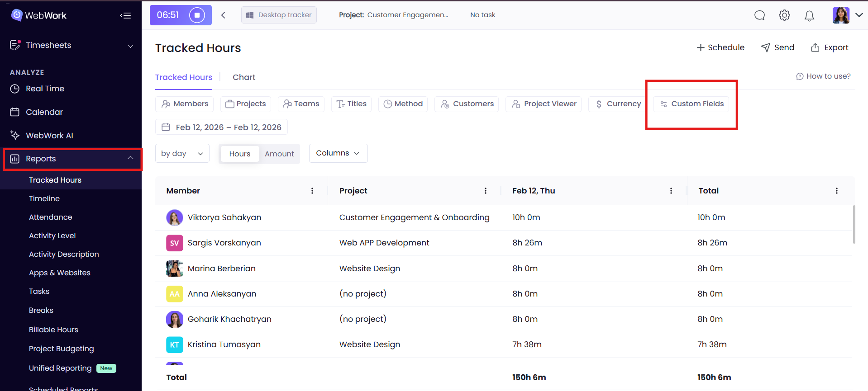Open Member column options menu
Viewport: 868px width, 391px height.
312,191
